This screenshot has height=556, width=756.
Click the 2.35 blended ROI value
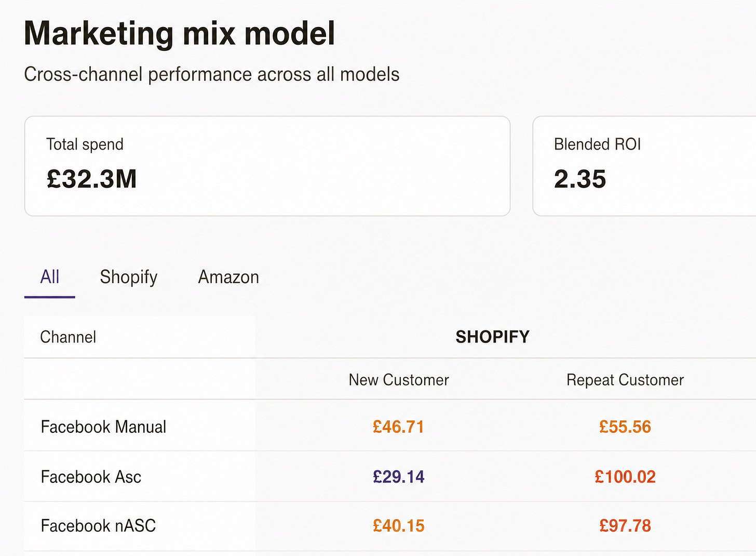point(580,179)
